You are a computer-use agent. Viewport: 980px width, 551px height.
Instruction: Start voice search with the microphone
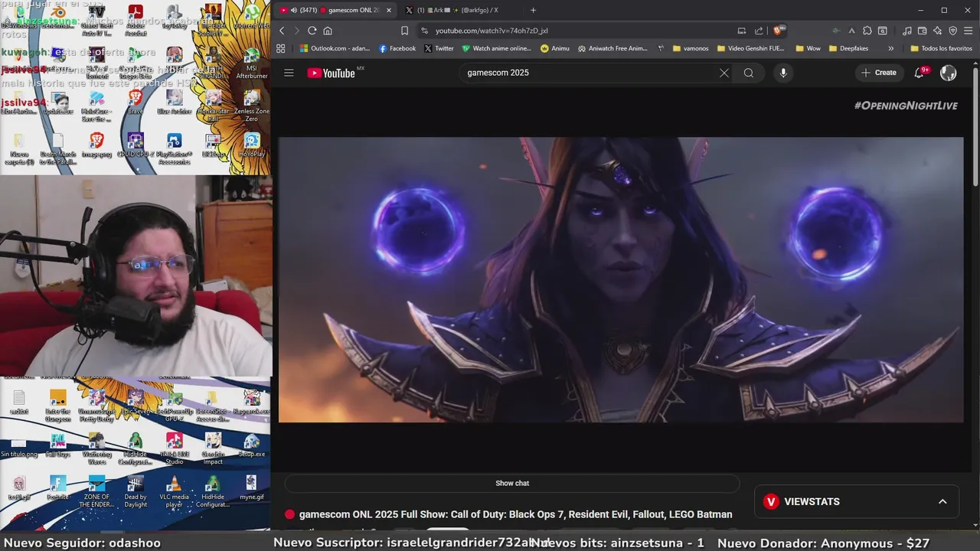tap(782, 73)
